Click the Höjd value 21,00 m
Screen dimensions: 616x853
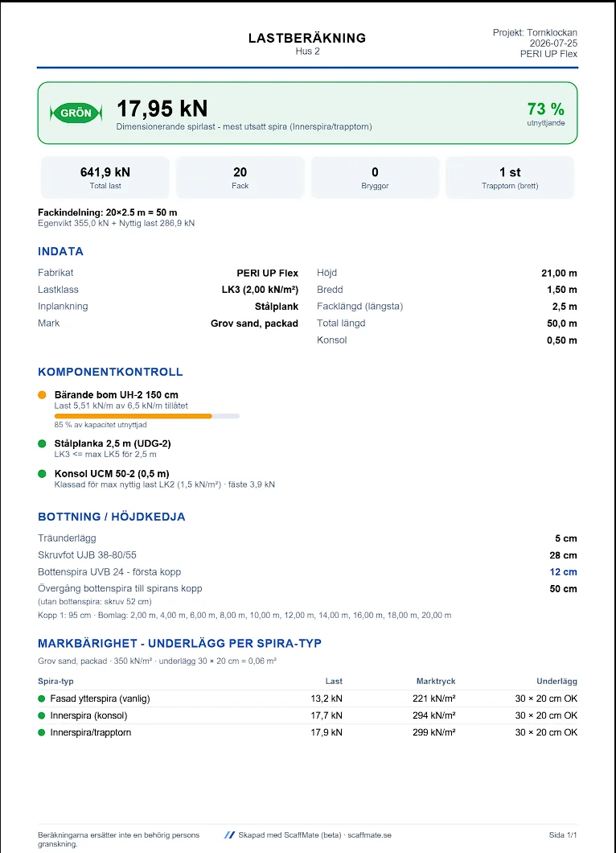[x=560, y=273]
